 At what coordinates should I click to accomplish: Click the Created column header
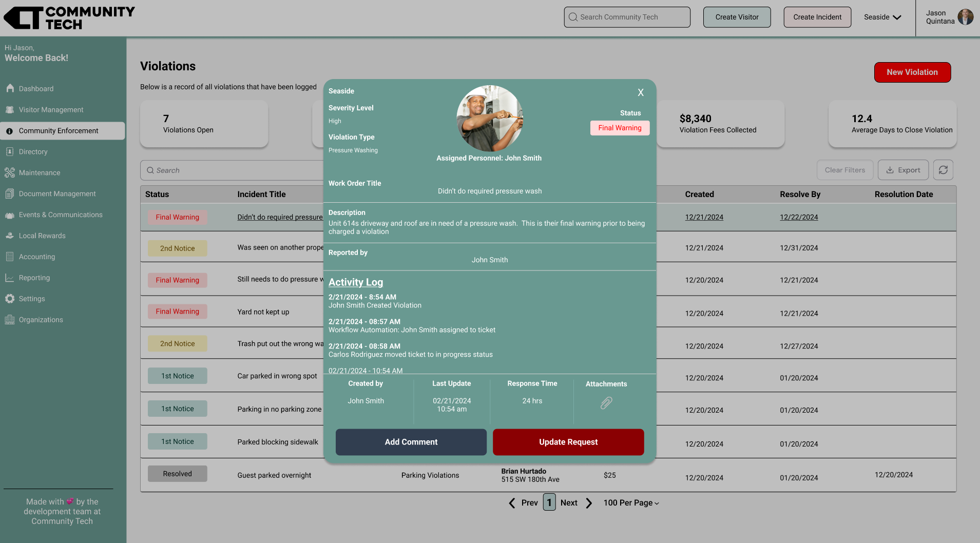(699, 195)
